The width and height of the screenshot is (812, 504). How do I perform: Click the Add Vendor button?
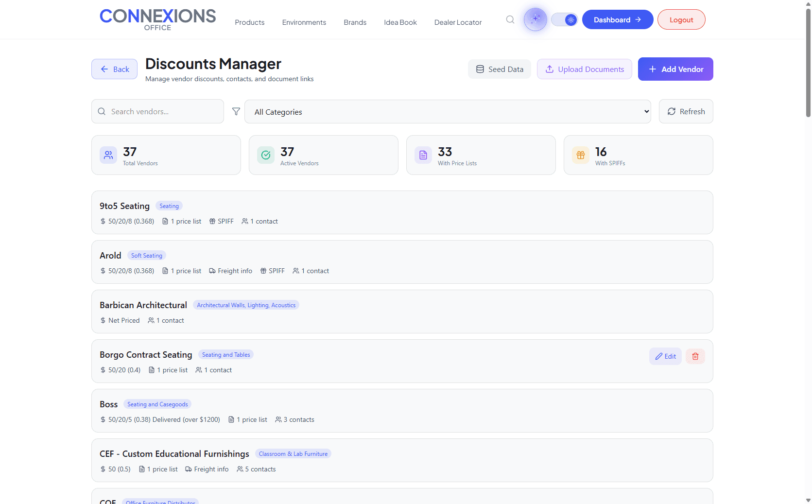click(675, 69)
